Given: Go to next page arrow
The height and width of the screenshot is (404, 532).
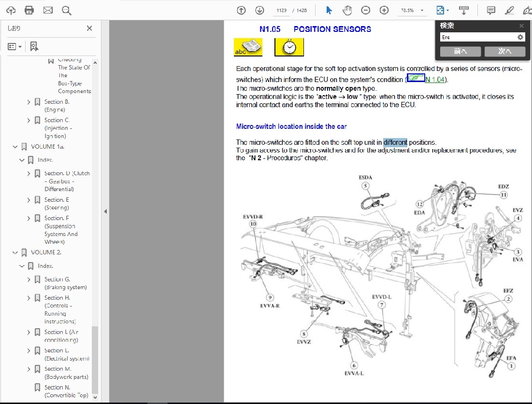Looking at the screenshot, I should click(259, 11).
